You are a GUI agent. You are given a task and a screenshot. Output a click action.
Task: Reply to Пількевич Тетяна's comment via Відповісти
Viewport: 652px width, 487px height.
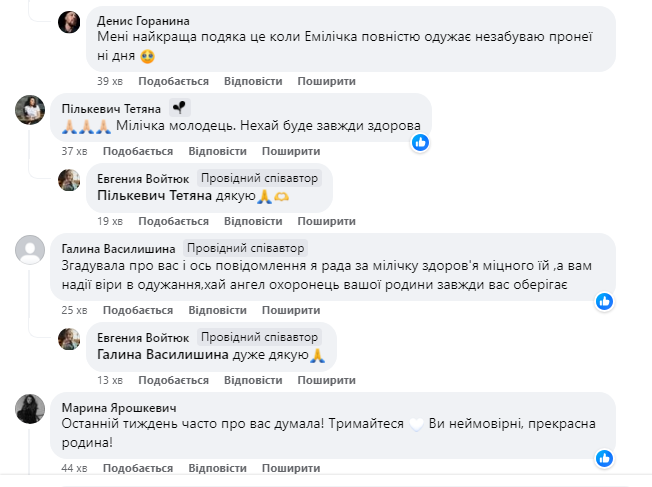217,151
